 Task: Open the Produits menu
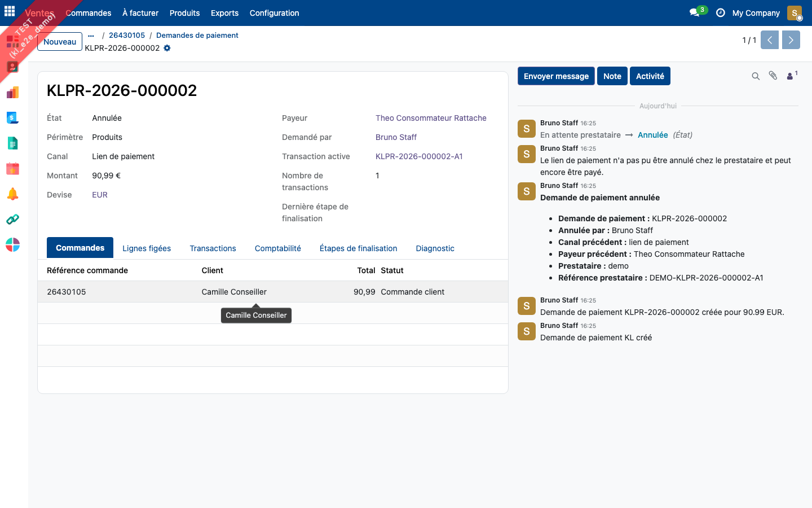184,13
